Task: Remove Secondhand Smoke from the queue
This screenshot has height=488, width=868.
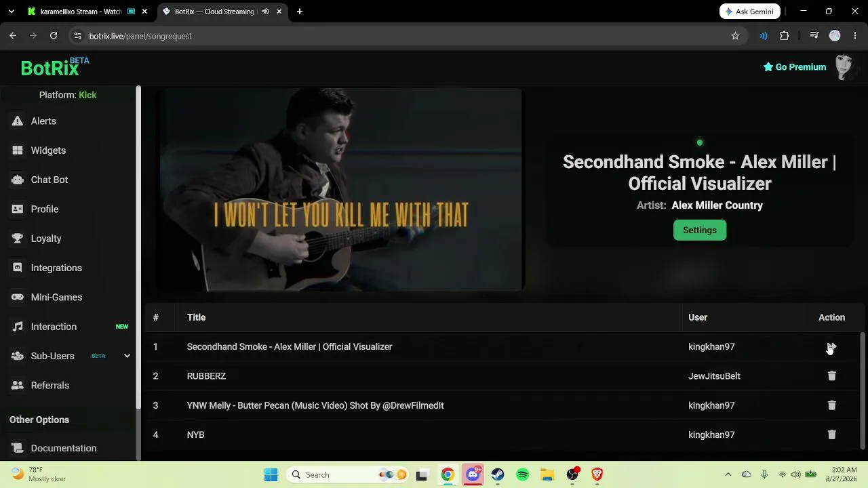Action: [831, 347]
